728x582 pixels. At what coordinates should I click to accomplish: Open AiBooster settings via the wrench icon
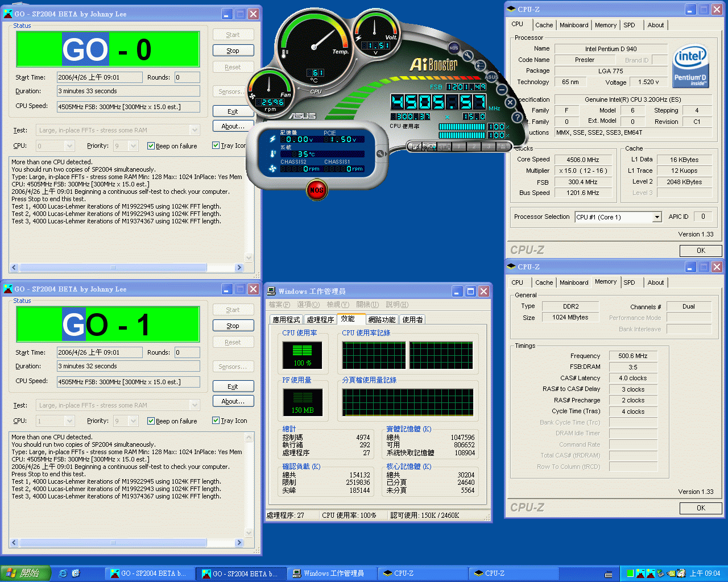click(x=468, y=55)
